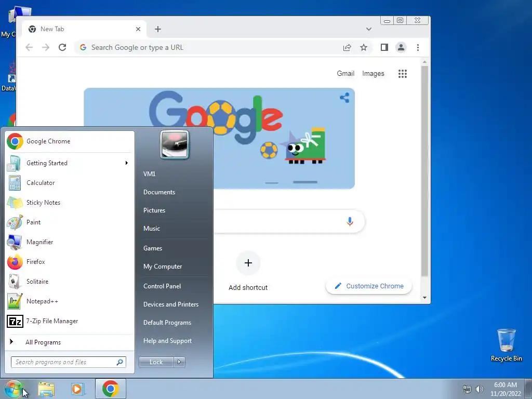Click Chrome icon in the taskbar
The image size is (532, 399).
pos(110,389)
